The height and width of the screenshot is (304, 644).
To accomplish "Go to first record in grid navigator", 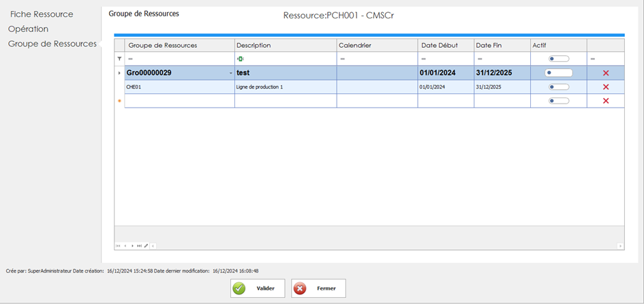I will point(118,245).
